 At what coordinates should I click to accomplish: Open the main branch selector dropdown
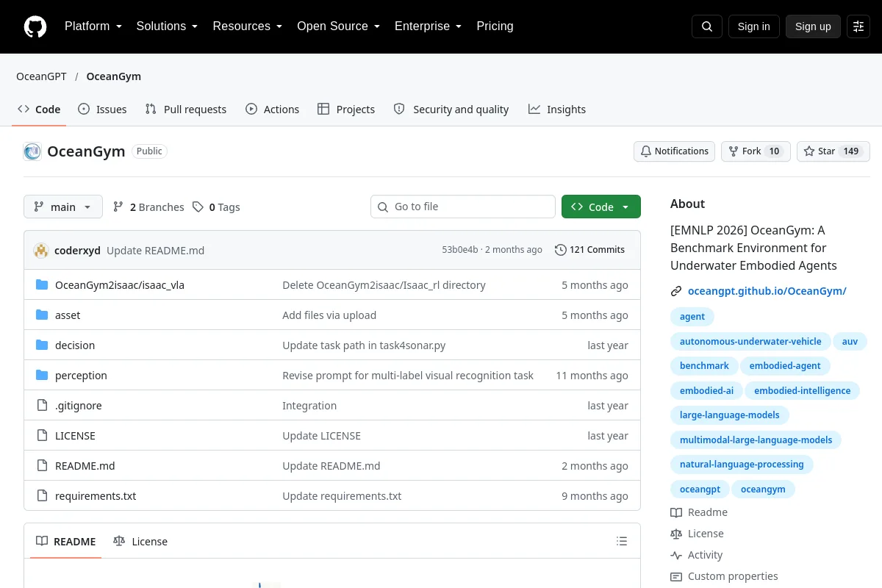(x=63, y=207)
